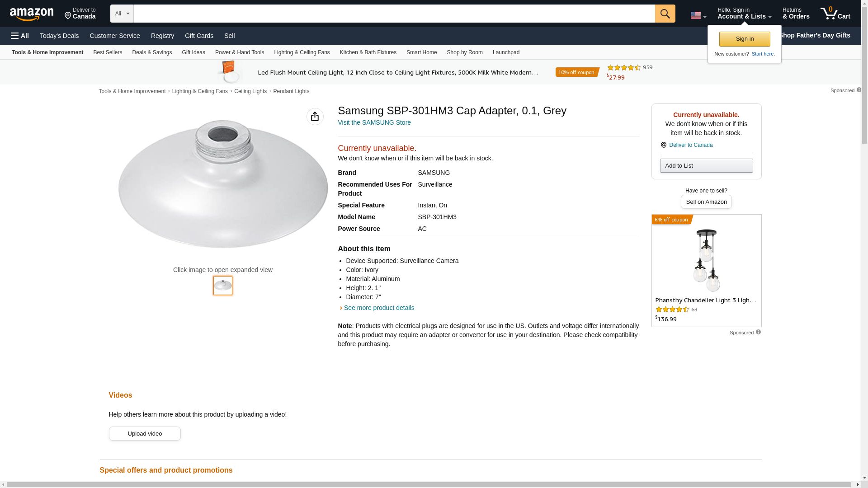The height and width of the screenshot is (488, 868).
Task: Open the All hamburger menu
Action: (20, 36)
